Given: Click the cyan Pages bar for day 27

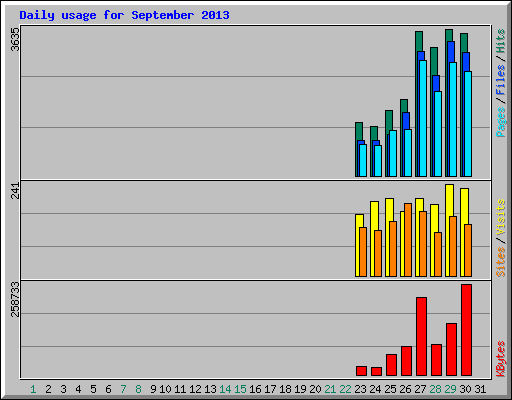Looking at the screenshot, I should [423, 118].
